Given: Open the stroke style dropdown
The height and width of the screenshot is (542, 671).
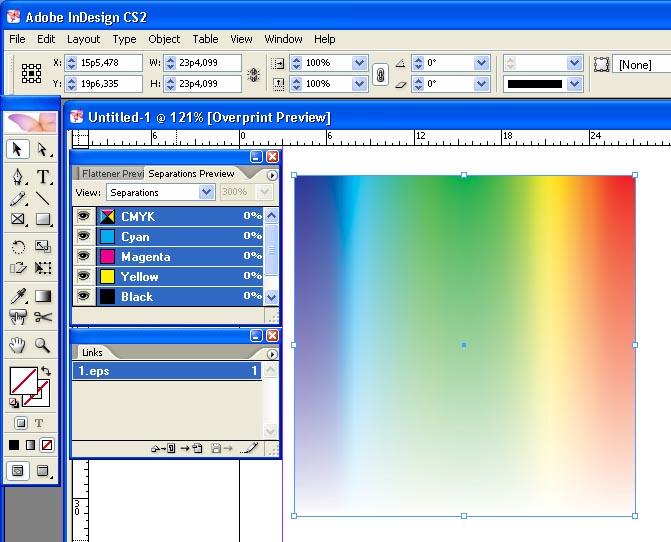Looking at the screenshot, I should pyautogui.click(x=574, y=84).
